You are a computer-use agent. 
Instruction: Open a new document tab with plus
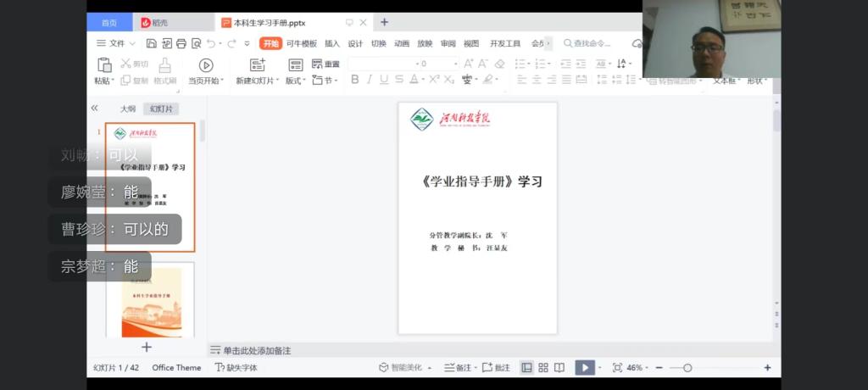[x=384, y=22]
